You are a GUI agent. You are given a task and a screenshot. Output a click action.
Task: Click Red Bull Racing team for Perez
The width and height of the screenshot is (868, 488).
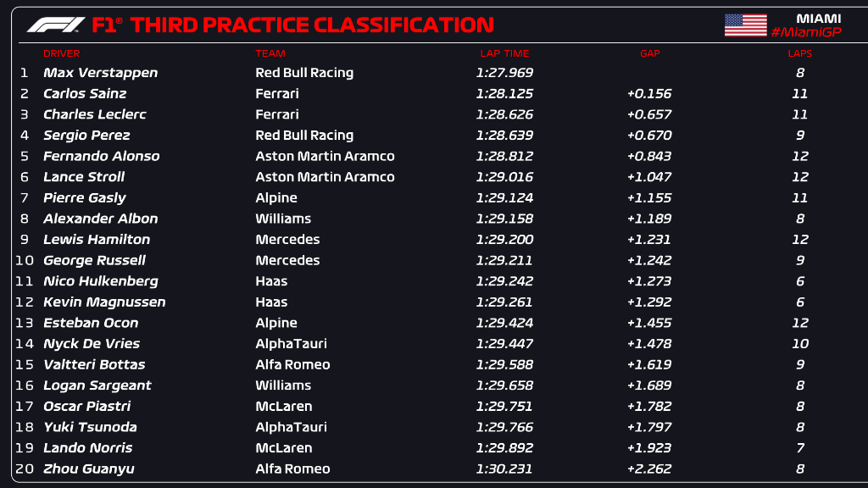(304, 135)
